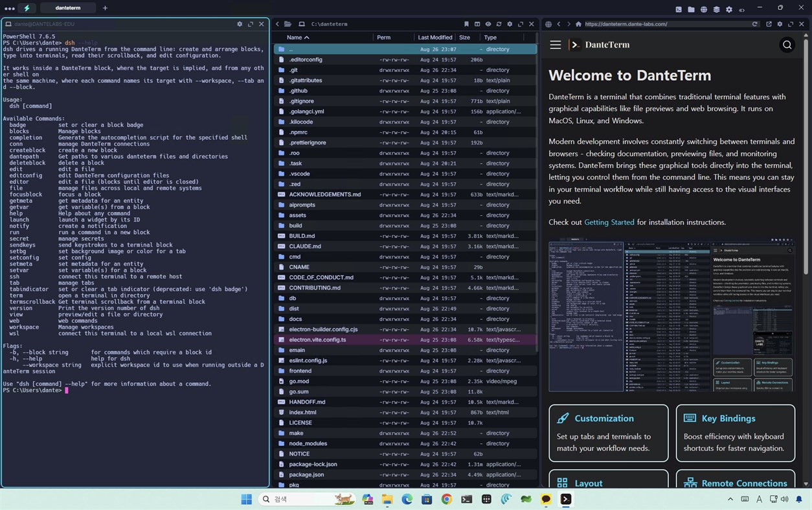Open the web globe widget in top bar
This screenshot has height=510, width=812.
[x=704, y=9]
